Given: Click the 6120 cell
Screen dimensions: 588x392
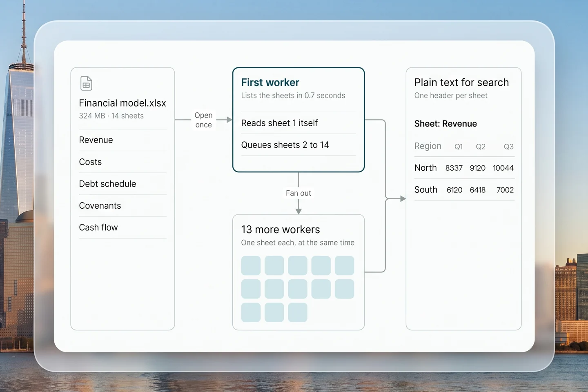Looking at the screenshot, I should pyautogui.click(x=454, y=190).
